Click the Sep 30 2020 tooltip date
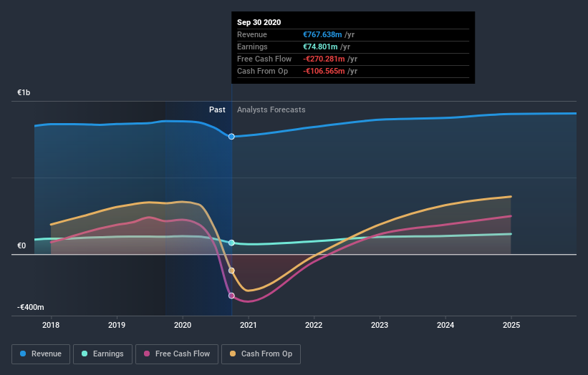The image size is (588, 375). coord(259,22)
